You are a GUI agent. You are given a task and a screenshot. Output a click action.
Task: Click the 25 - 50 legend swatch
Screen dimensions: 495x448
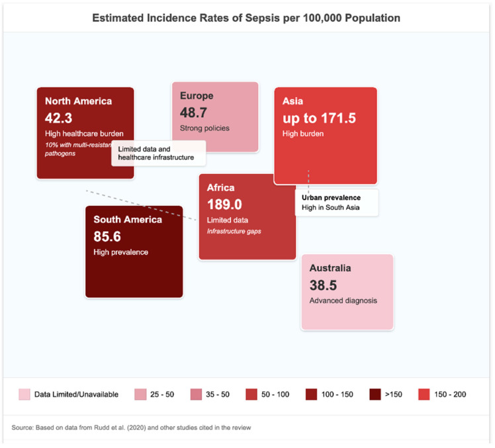tap(140, 394)
